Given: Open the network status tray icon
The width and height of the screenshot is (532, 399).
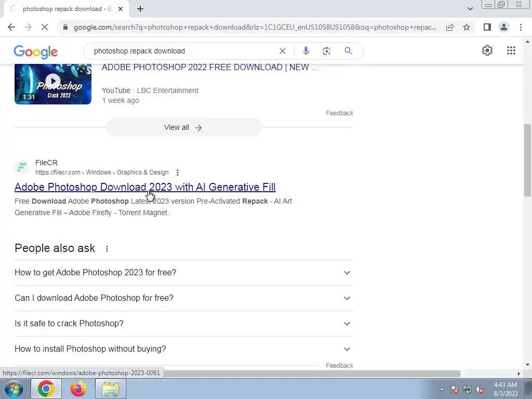Looking at the screenshot, I should [467, 389].
